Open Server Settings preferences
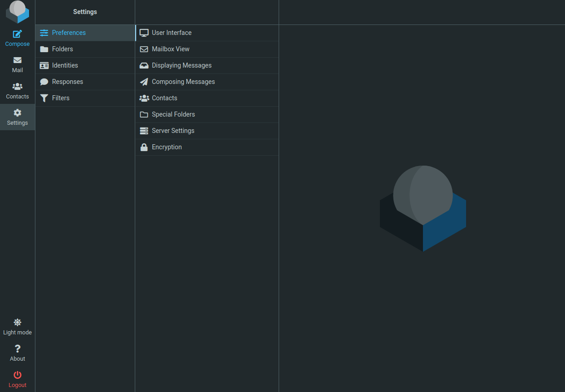The image size is (565, 392). pos(173,131)
